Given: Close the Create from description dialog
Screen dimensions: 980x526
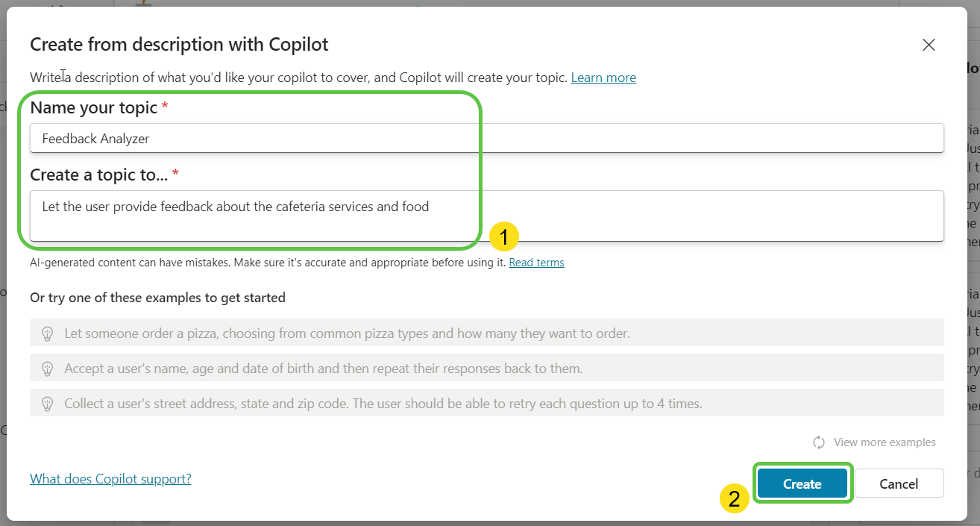Looking at the screenshot, I should [x=929, y=45].
